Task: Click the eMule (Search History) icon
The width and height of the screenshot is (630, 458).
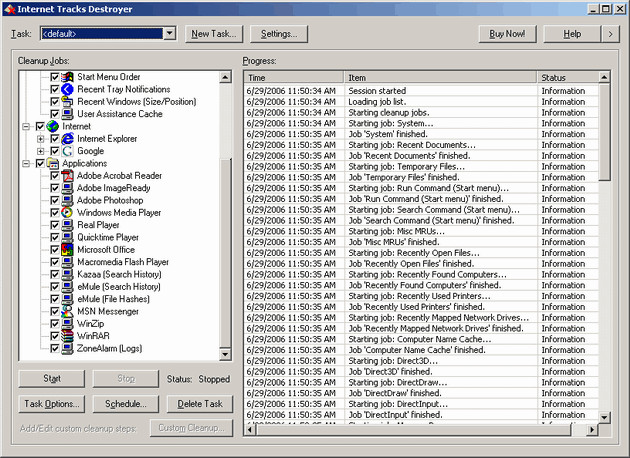Action: 67,286
